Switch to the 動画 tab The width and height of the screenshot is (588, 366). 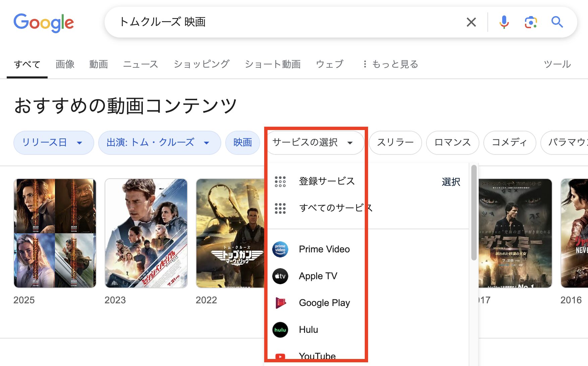click(x=99, y=64)
